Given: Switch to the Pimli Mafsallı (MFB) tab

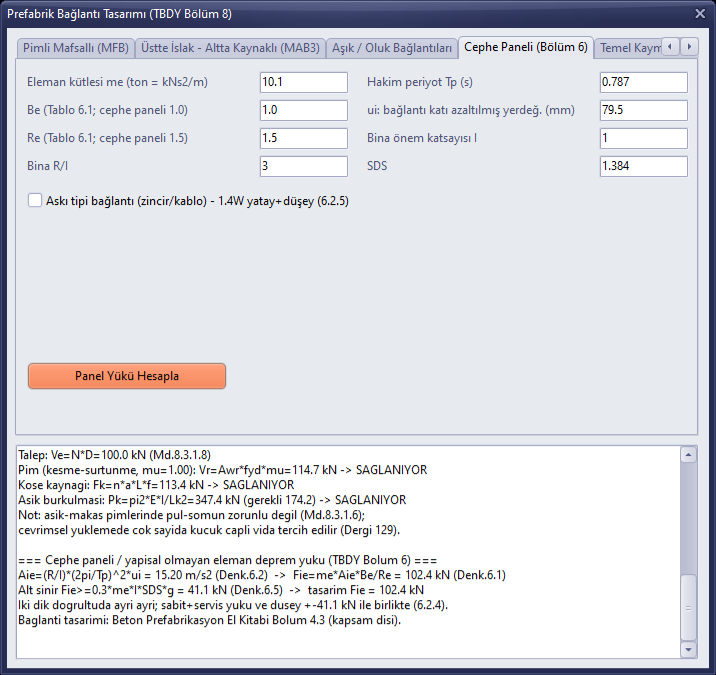Looking at the screenshot, I should pos(76,48).
